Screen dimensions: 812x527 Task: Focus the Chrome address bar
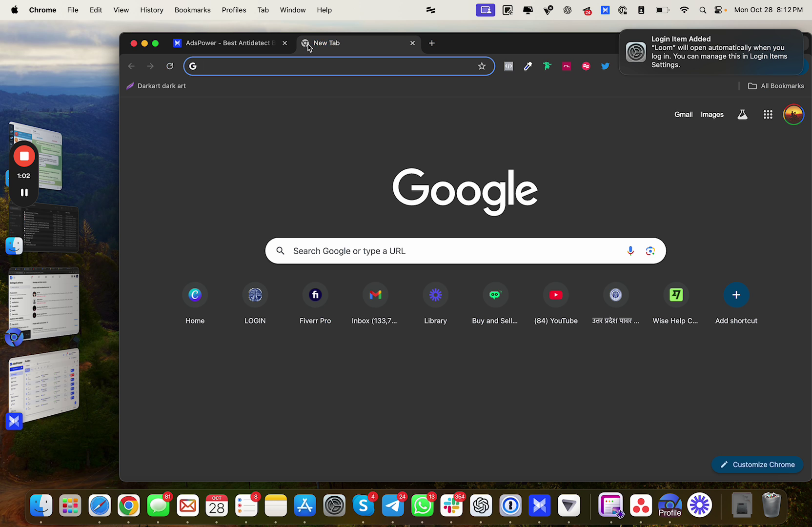pyautogui.click(x=339, y=66)
